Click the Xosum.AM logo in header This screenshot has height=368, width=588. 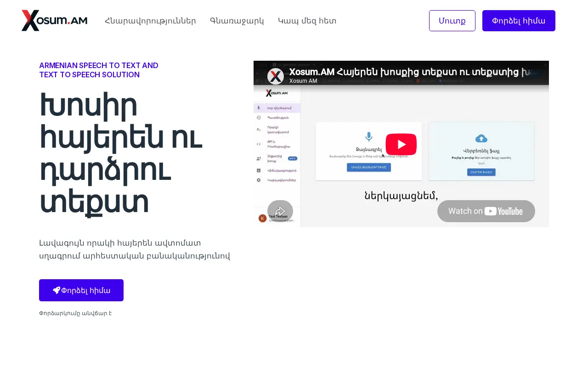tap(54, 21)
